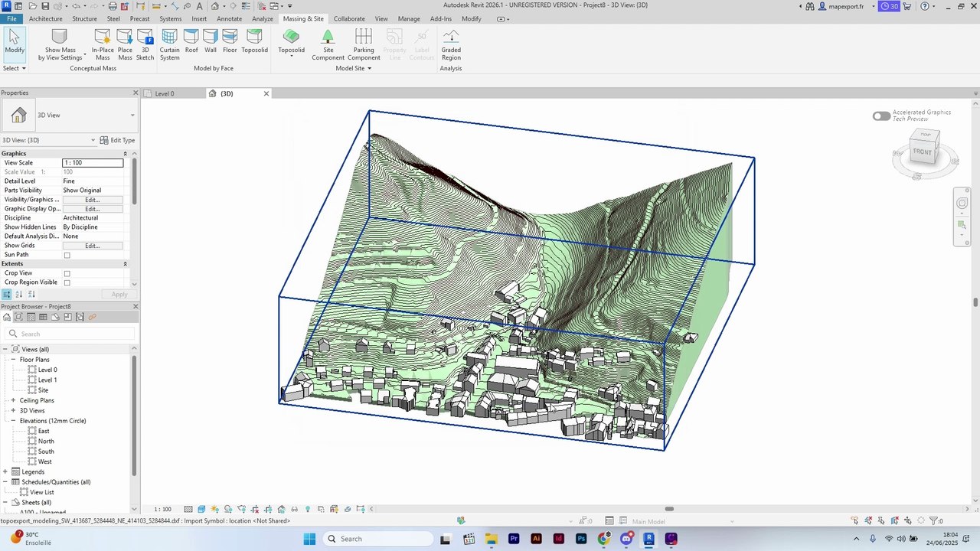Click the Sun Path icon in view bar
Image resolution: width=980 pixels, height=551 pixels.
[214, 509]
